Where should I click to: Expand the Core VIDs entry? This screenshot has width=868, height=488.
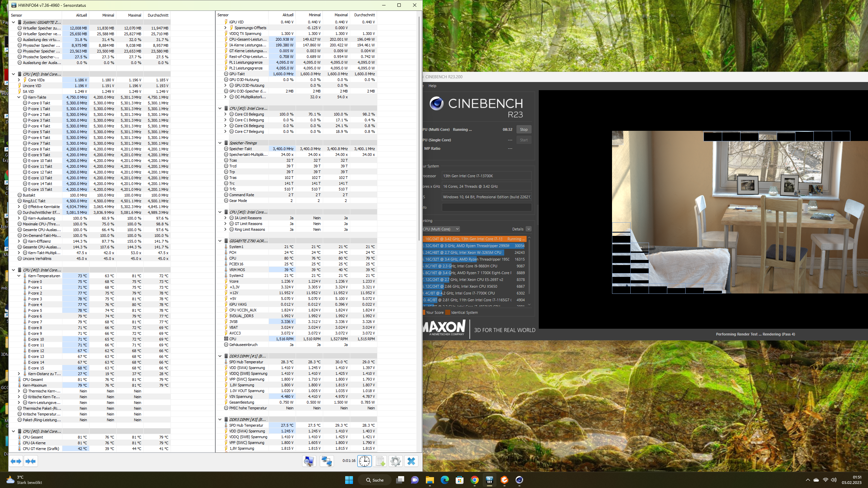(19, 80)
